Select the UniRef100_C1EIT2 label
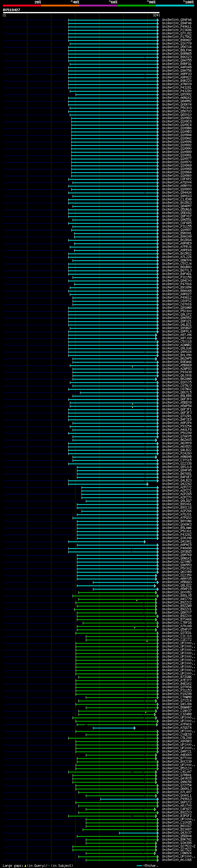This screenshot has height=868, width=197. pos(177,640)
